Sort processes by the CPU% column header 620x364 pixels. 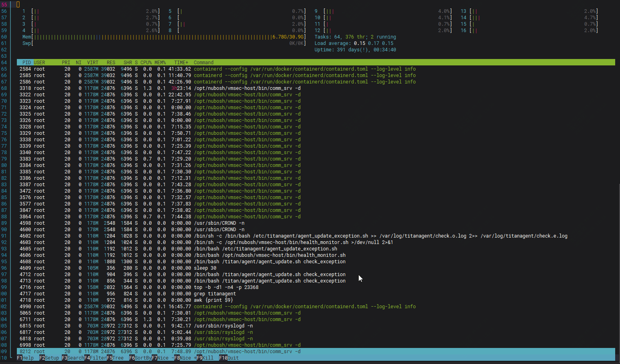click(146, 63)
